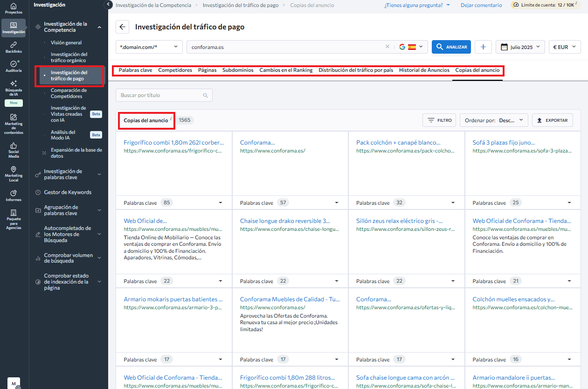
Task: Open Marketing de contenidos sidebar icon
Action: pyautogui.click(x=13, y=124)
